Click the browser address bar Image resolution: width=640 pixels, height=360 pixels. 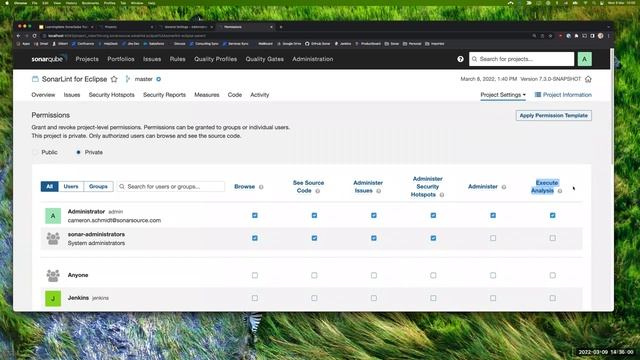(286, 36)
